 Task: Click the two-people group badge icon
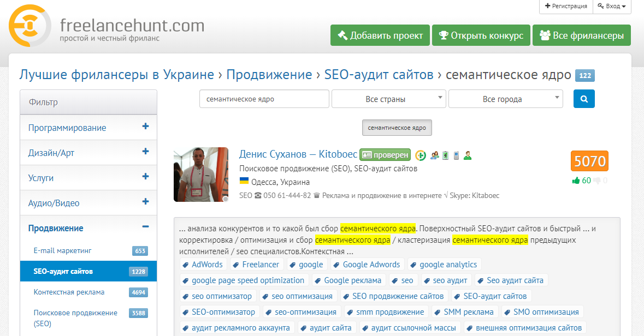435,155
